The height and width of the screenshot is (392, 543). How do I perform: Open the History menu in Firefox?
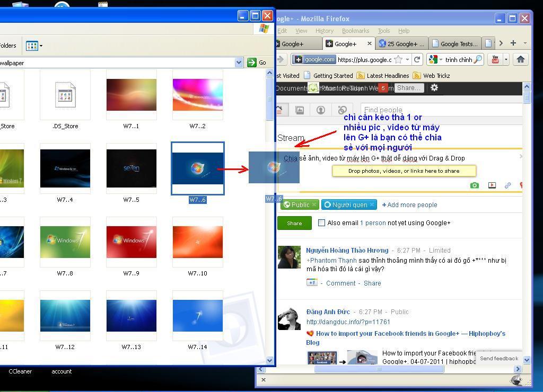pyautogui.click(x=325, y=31)
